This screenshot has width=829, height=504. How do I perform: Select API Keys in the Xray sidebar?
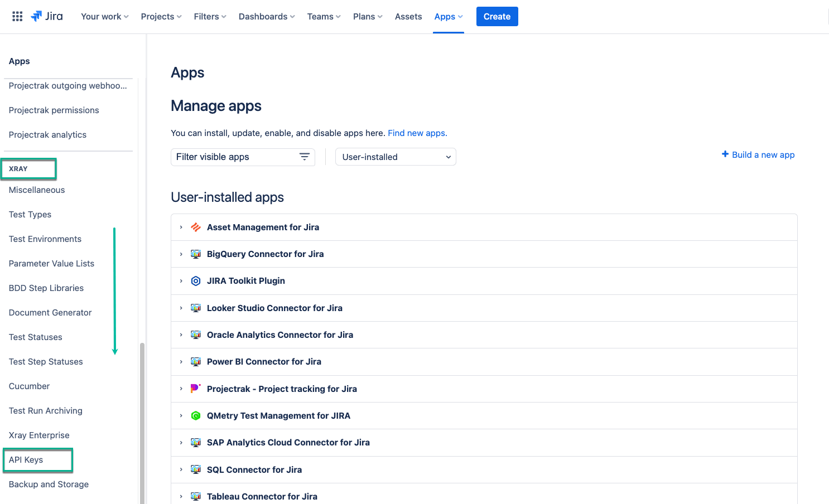click(26, 460)
